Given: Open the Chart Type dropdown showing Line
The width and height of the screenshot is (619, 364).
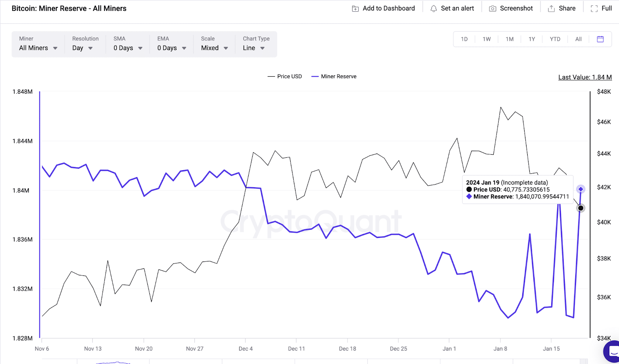Looking at the screenshot, I should (253, 48).
